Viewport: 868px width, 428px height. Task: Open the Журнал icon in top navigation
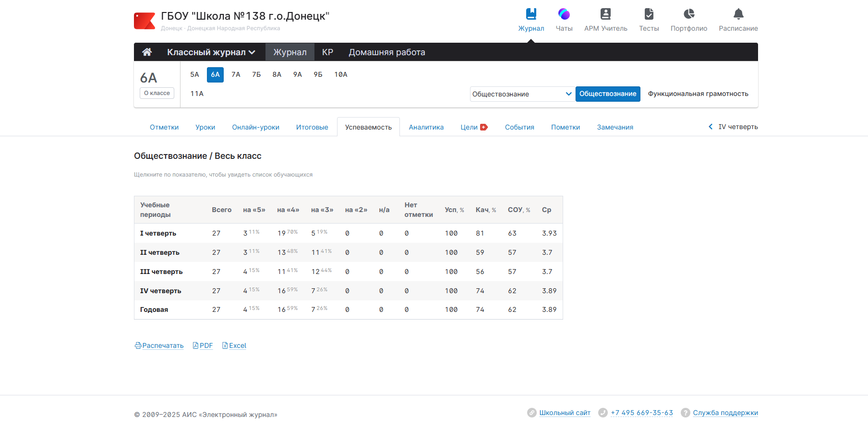531,14
